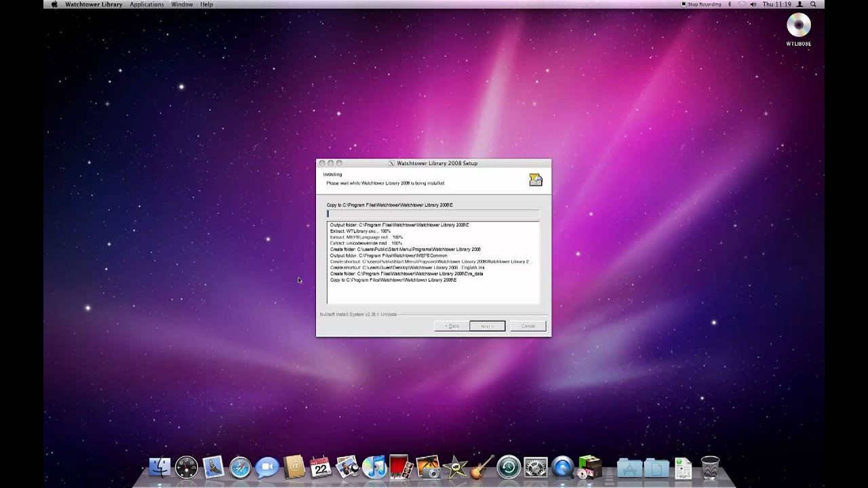Click Stop Recording in menu bar

[x=701, y=4]
